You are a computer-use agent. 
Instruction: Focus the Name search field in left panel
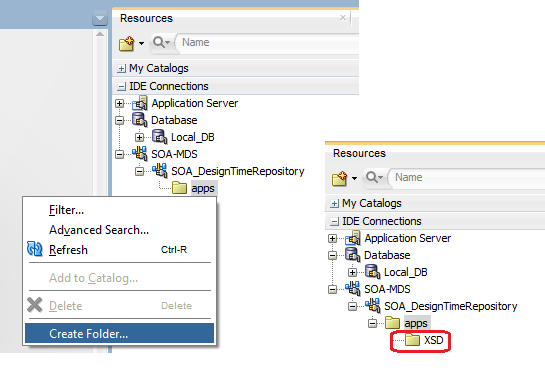(x=268, y=42)
